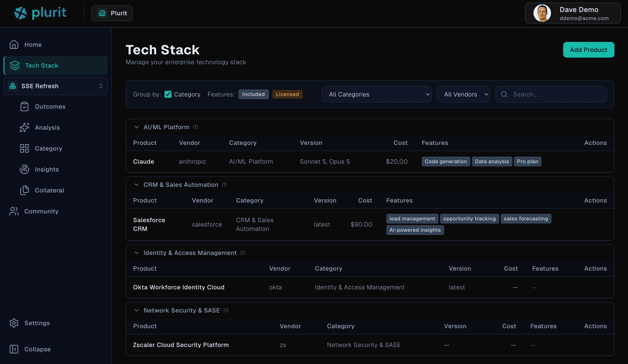The image size is (628, 364).
Task: Click the Collapse sidebar panel icon
Action: (x=14, y=349)
